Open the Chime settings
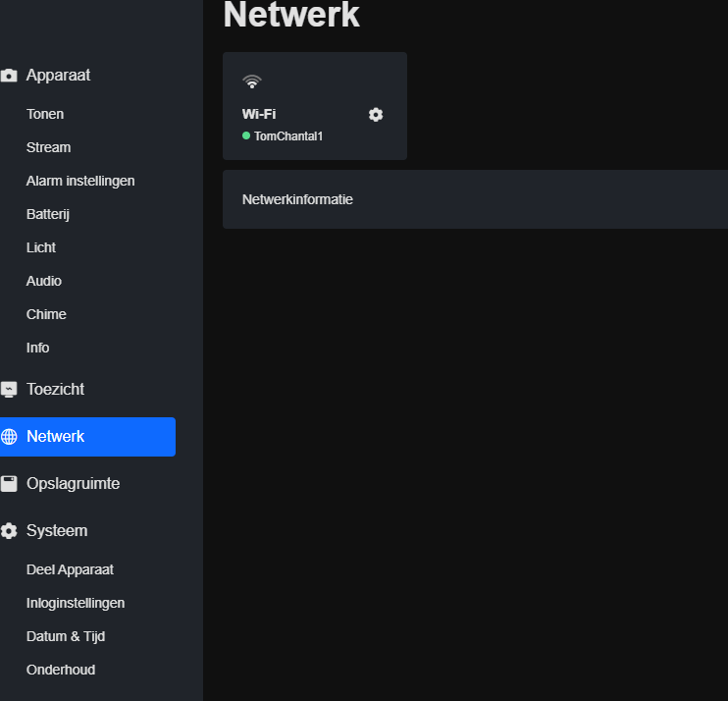The image size is (728, 701). [x=46, y=314]
